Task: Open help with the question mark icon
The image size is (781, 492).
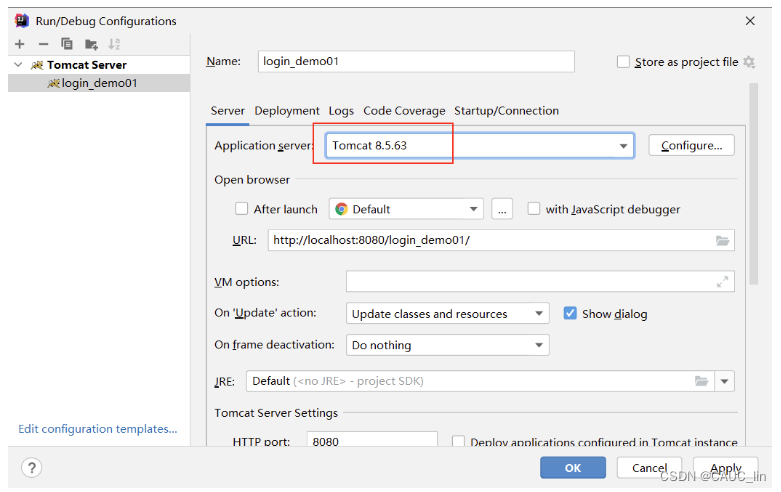Action: pyautogui.click(x=31, y=468)
